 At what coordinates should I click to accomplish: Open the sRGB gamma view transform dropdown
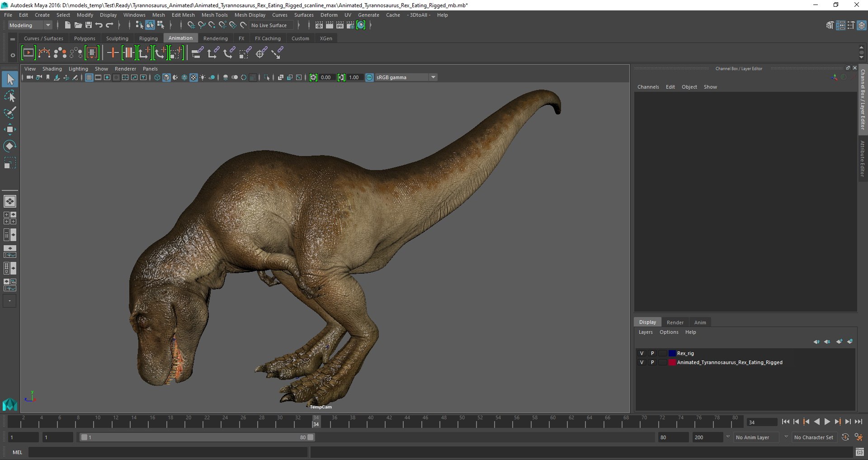[x=406, y=77]
